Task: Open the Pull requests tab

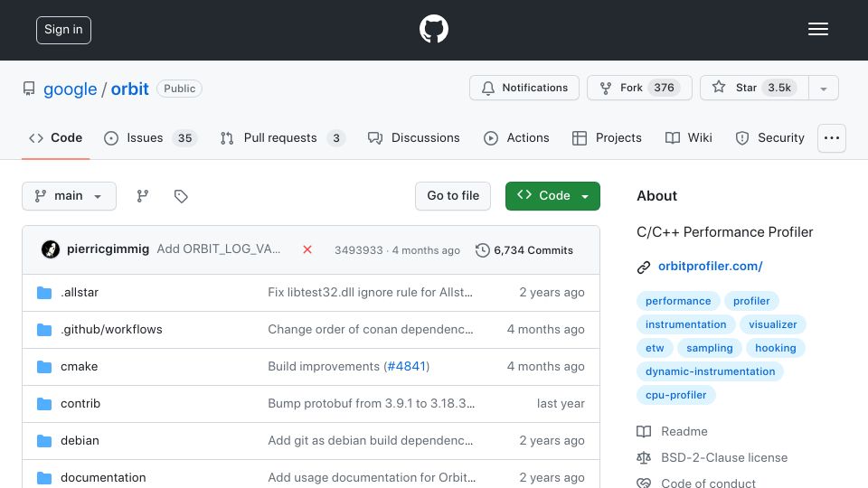Action: [282, 137]
